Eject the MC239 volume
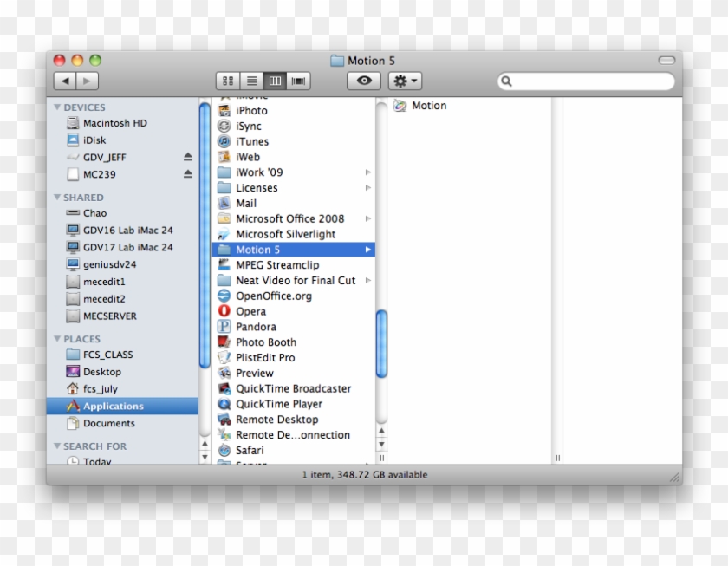 (x=188, y=174)
